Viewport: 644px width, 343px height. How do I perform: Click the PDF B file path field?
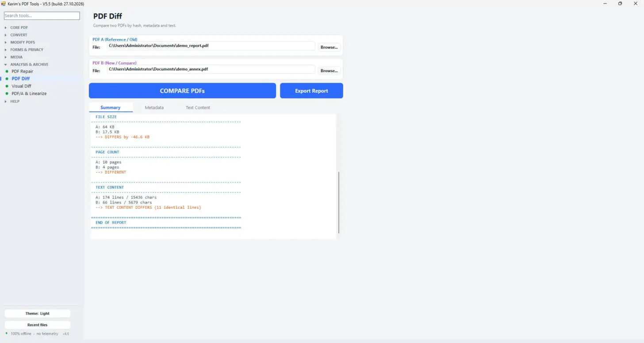coord(211,69)
